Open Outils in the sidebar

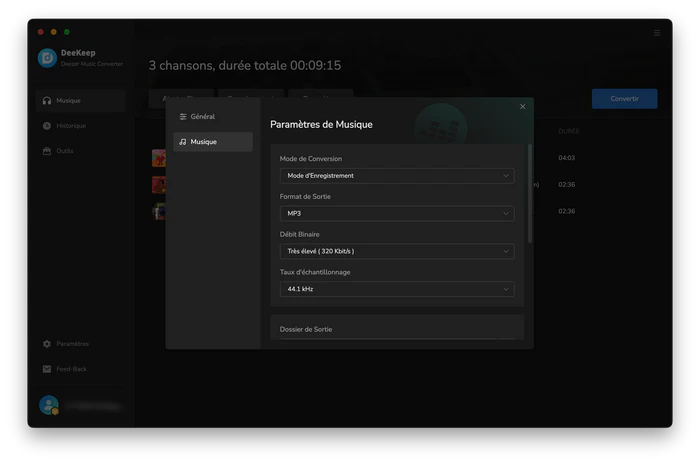click(x=81, y=151)
